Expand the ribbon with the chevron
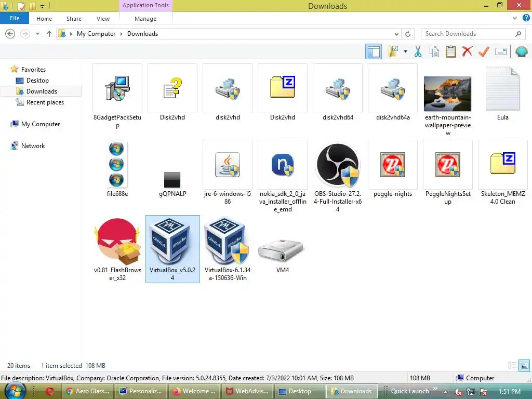Screen dimensions: 532x399 point(515,18)
